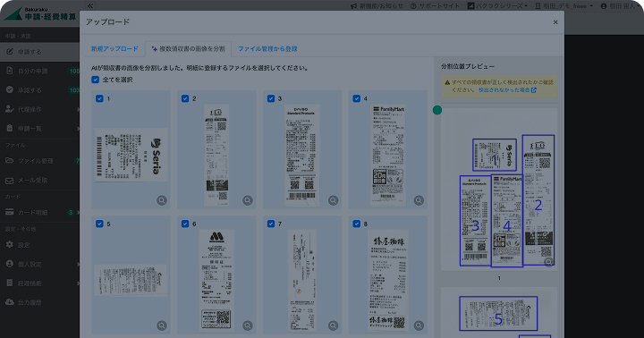Click the FamilyMart receipt thumbnail in card 4
Viewport: 644px width, 338px height.
[x=388, y=155]
